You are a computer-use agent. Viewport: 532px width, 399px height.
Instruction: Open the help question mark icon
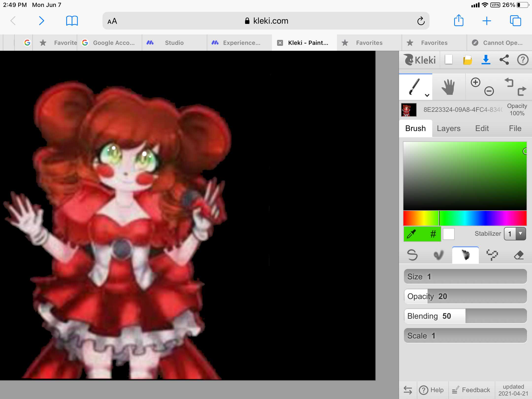click(523, 60)
